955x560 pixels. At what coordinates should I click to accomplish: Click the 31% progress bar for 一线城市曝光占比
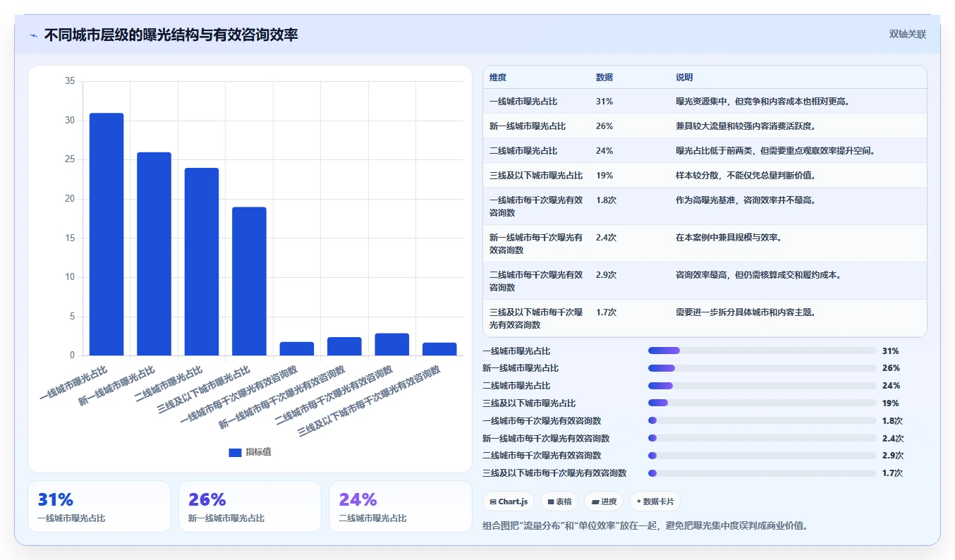762,351
